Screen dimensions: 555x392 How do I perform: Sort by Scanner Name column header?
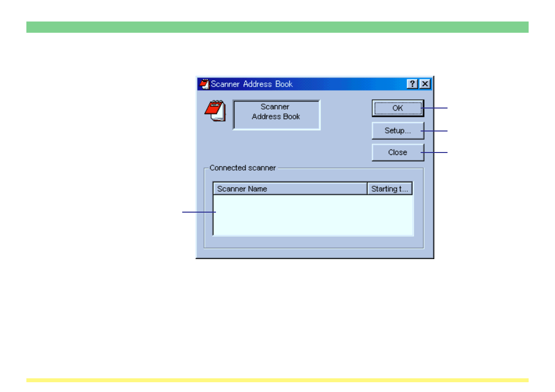[x=290, y=189]
